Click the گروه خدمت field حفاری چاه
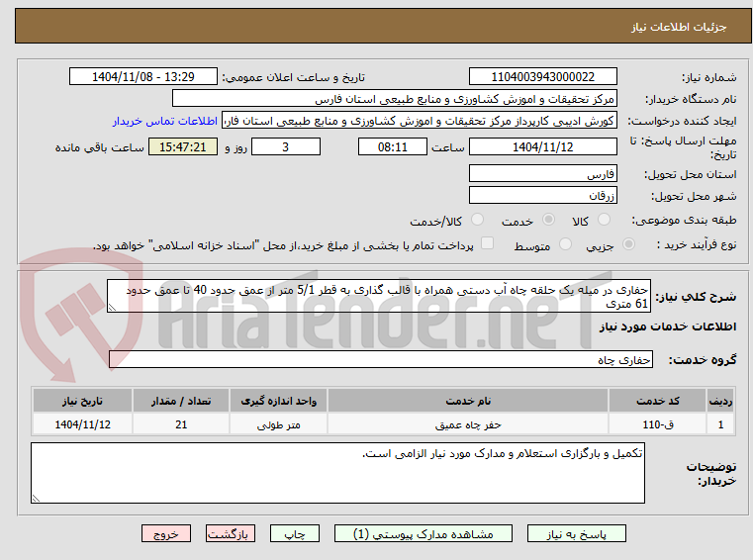This screenshot has width=753, height=560. tap(381, 359)
